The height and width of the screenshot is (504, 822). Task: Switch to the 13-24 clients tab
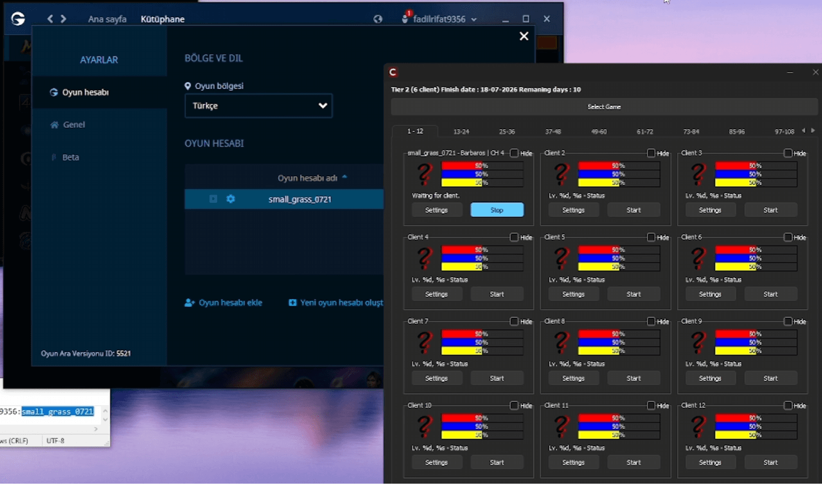coord(461,131)
